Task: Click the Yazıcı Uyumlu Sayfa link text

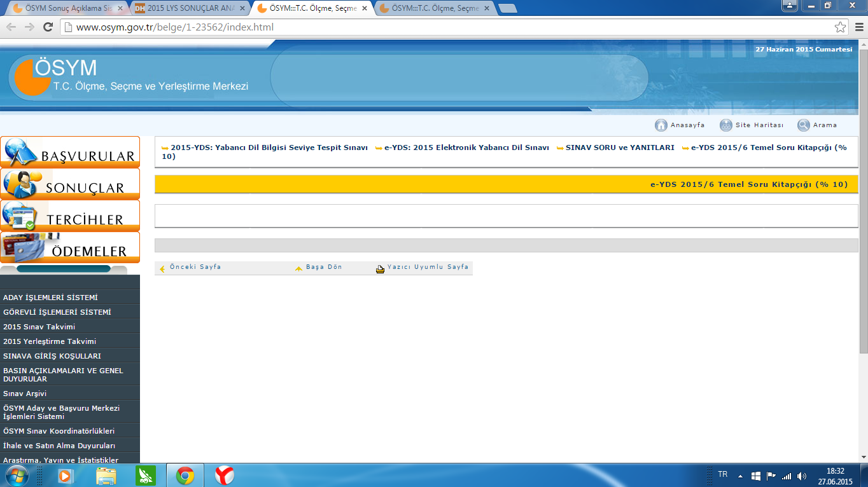Action: pyautogui.click(x=428, y=267)
